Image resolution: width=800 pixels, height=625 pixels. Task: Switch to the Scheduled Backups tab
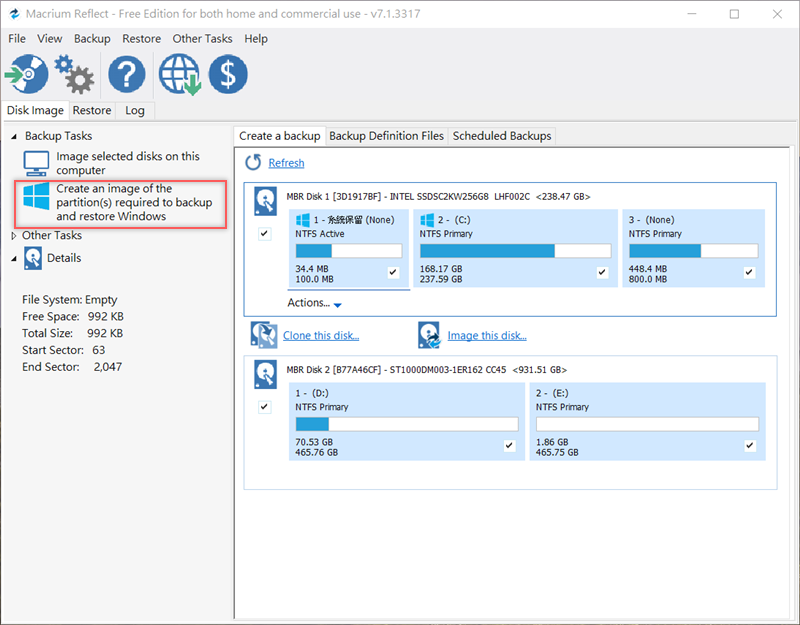point(501,136)
